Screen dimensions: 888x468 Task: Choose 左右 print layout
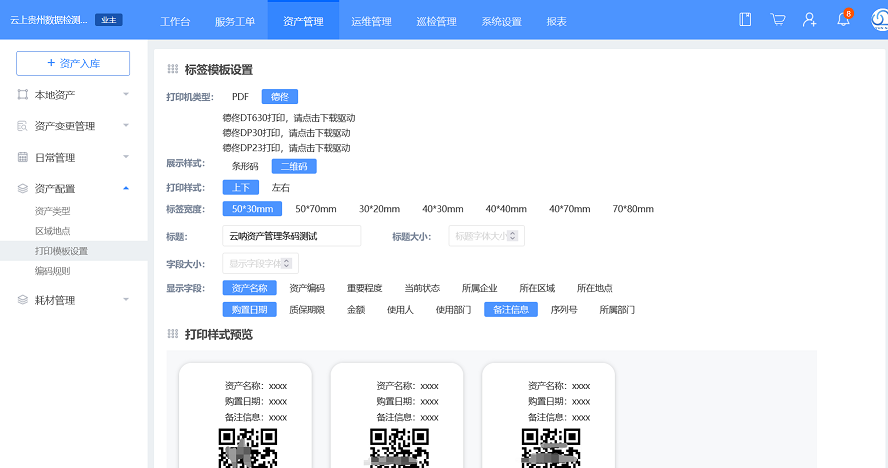(x=281, y=187)
